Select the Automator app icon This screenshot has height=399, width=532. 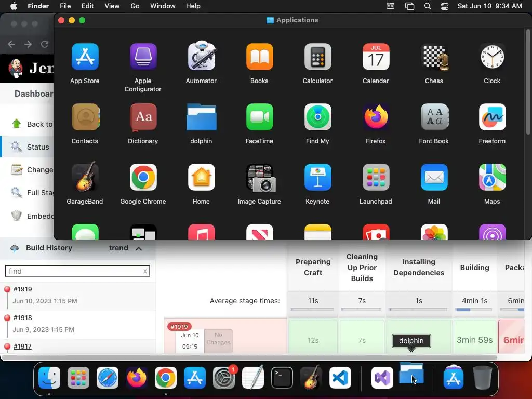coord(201,56)
